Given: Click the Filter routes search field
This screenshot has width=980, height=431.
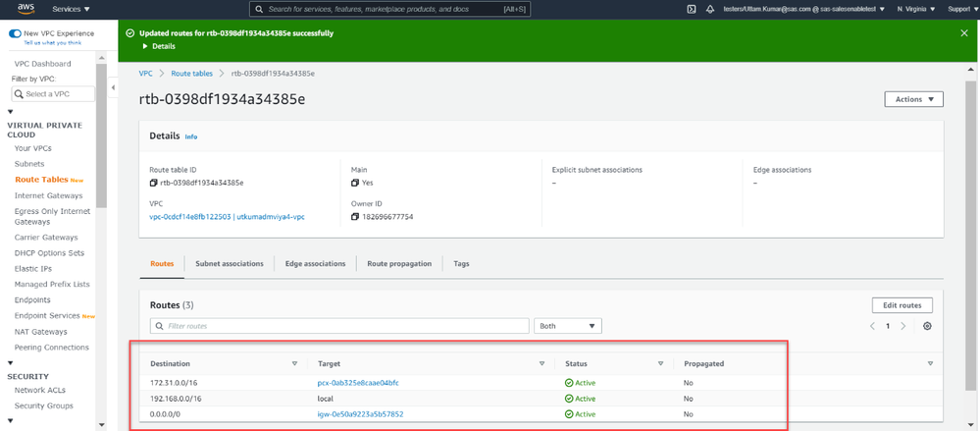Looking at the screenshot, I should 339,326.
